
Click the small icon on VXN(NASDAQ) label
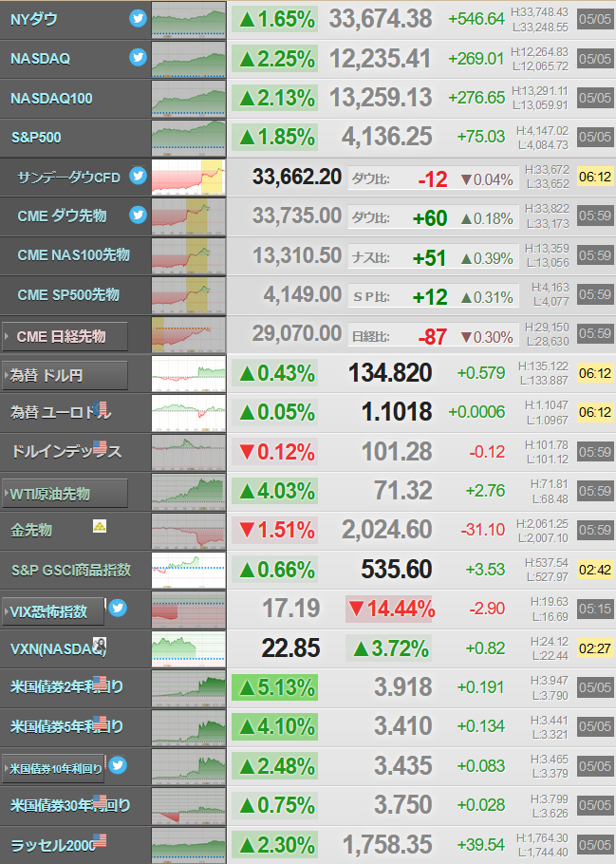(x=100, y=644)
